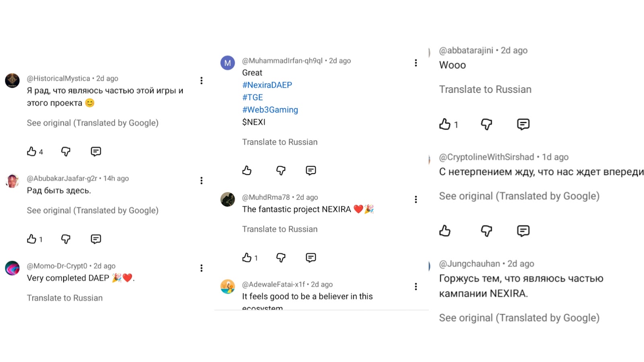Open options menu for Momo-Dr-Crypt0 comment
This screenshot has height=362, width=644.
pos(201,268)
